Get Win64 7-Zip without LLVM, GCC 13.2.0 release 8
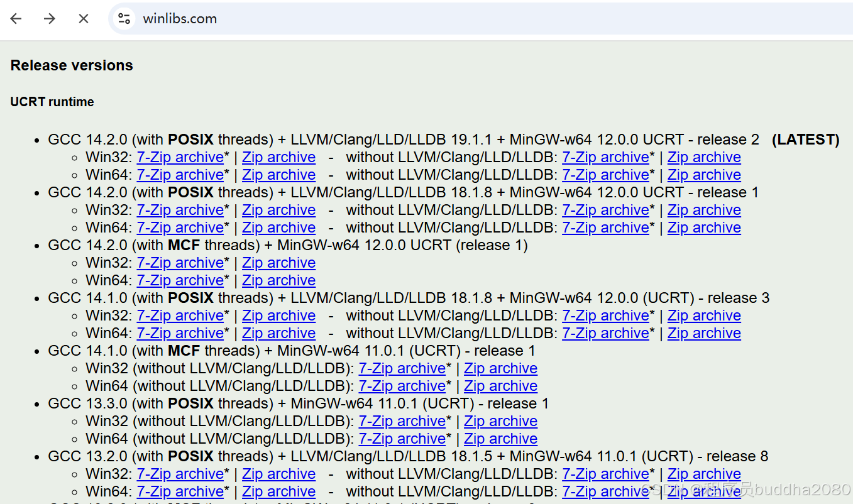 [606, 491]
